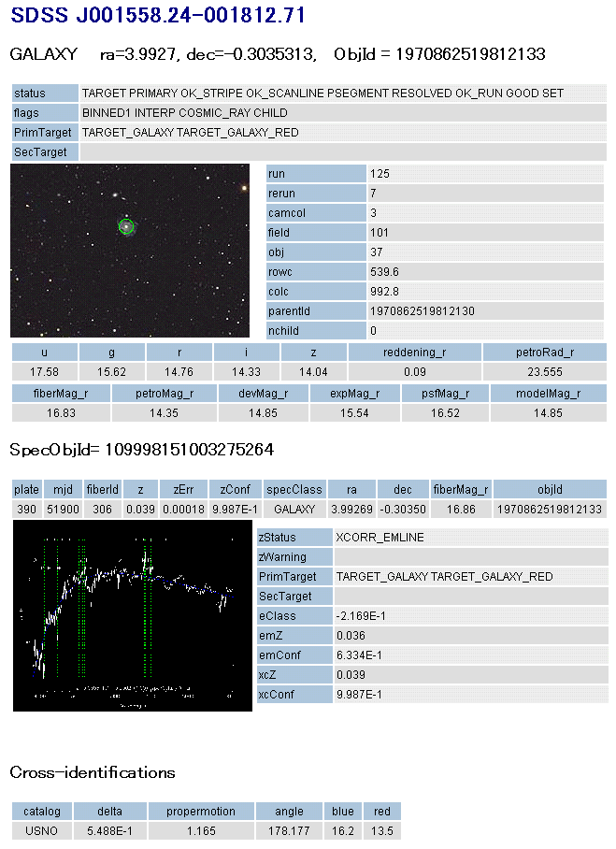
Task: Click the 'plate' column header
Action: pos(26,489)
